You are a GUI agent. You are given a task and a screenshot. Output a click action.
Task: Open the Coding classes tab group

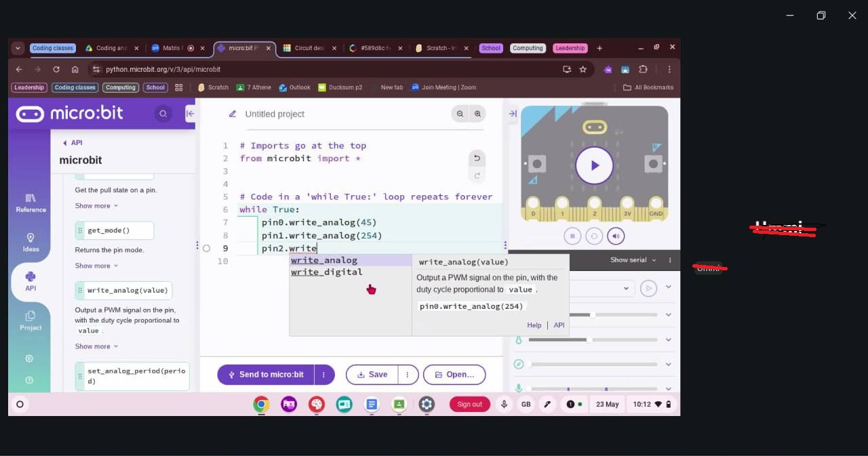(53, 48)
